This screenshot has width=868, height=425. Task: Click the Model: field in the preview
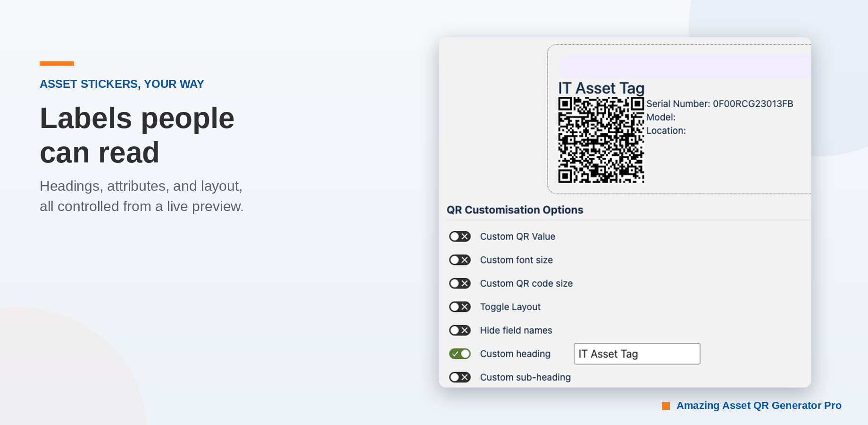click(x=660, y=117)
